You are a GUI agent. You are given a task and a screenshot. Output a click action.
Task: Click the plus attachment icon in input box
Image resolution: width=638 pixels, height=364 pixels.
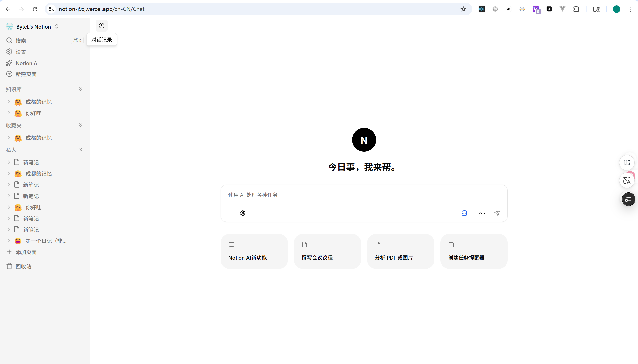pyautogui.click(x=231, y=213)
